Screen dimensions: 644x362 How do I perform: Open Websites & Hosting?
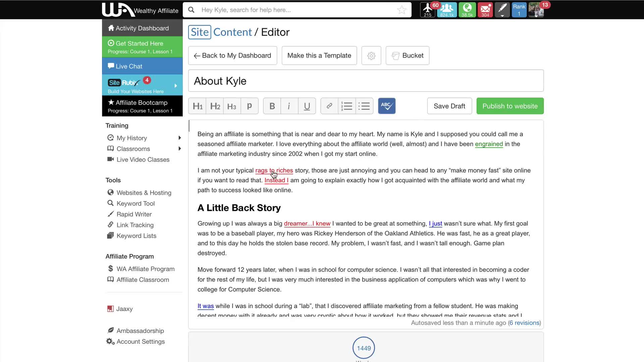click(144, 193)
